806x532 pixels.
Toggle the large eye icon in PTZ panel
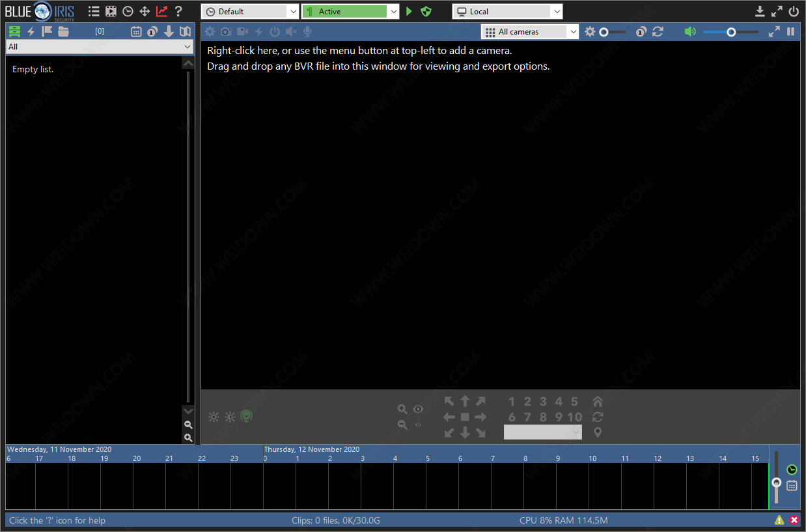(x=418, y=409)
